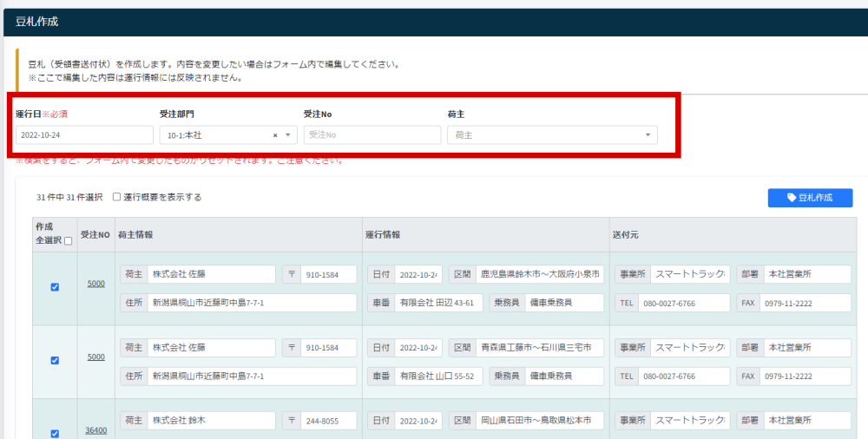Screen dimensions: 868x439
Task: Uncheck the second row's 作成 checkbox
Action: click(x=55, y=360)
